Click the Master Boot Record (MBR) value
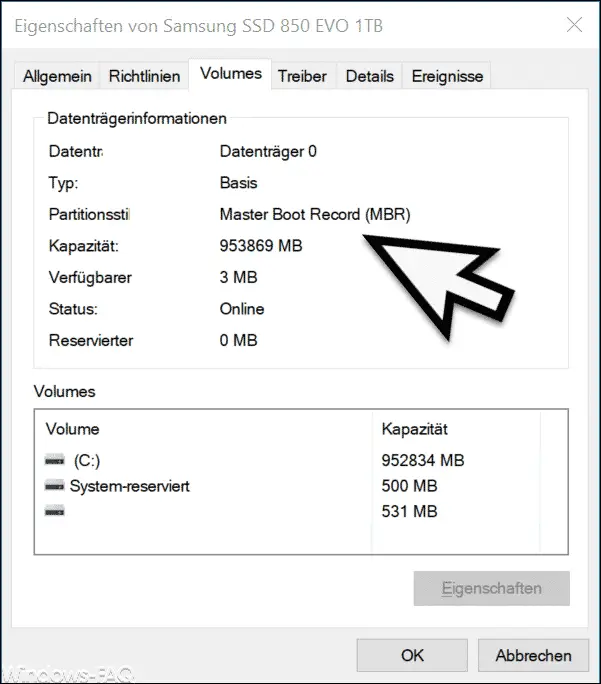The width and height of the screenshot is (601, 684). (x=315, y=215)
